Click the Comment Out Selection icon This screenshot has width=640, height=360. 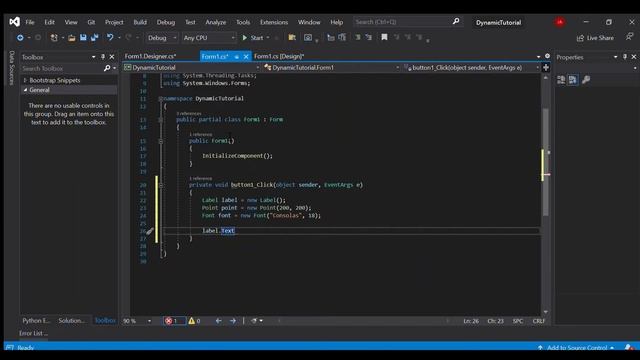(x=358, y=38)
